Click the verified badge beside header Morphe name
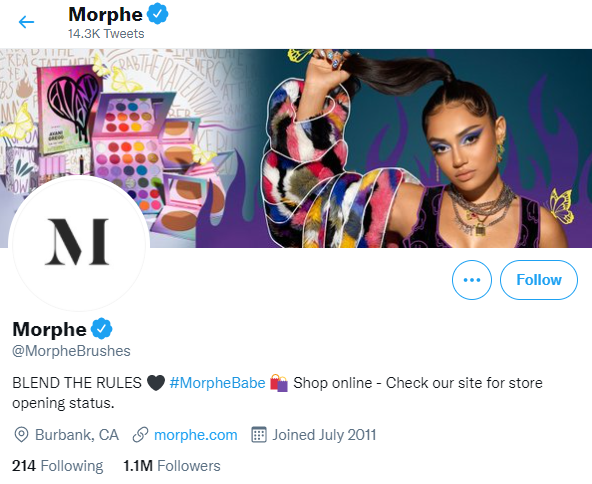The image size is (592, 484). pyautogui.click(x=157, y=14)
